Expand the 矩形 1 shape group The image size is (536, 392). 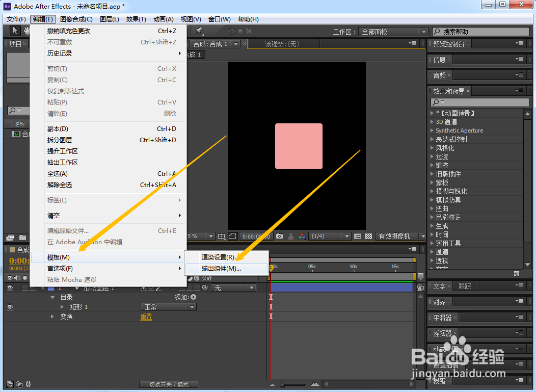62,307
